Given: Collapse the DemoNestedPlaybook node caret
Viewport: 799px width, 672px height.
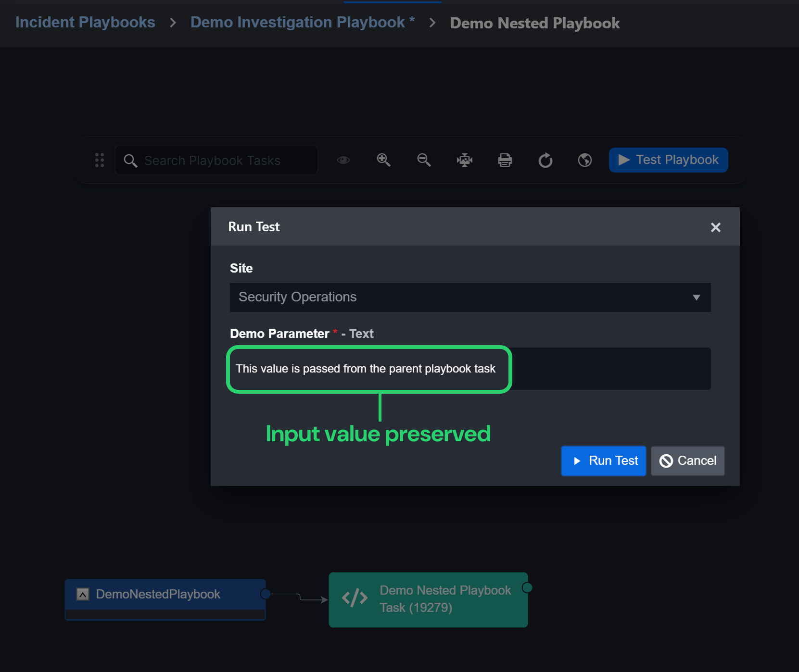Looking at the screenshot, I should click(x=83, y=595).
